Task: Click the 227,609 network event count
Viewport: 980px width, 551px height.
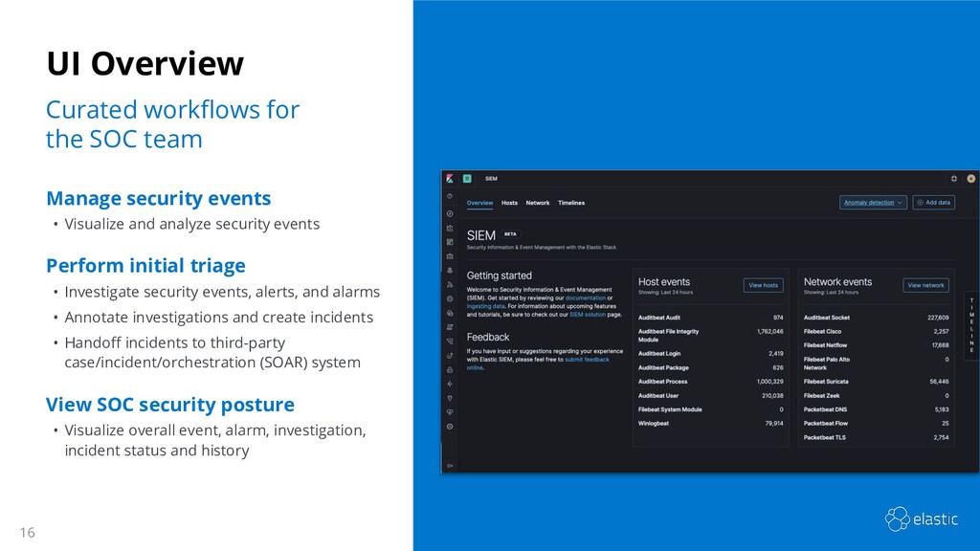Action: point(938,318)
